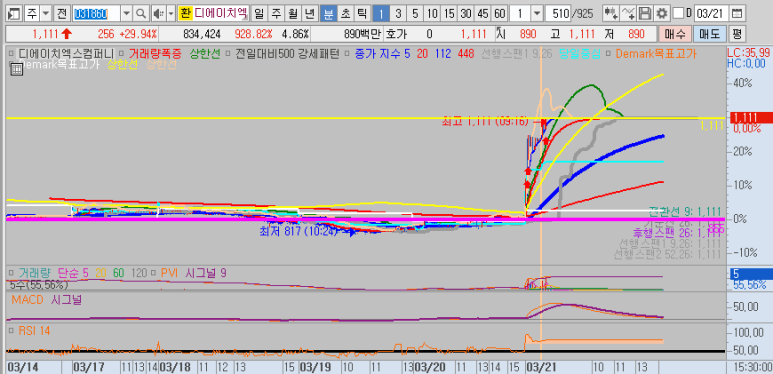This screenshot has height=374, width=773.
Task: Switch to 일 daily chart tab
Action: coord(258,13)
